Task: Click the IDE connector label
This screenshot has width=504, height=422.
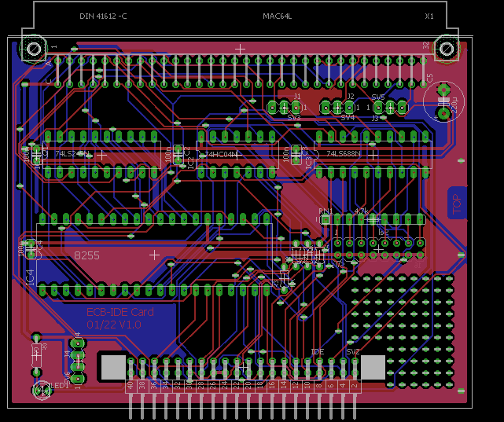Action: [318, 351]
